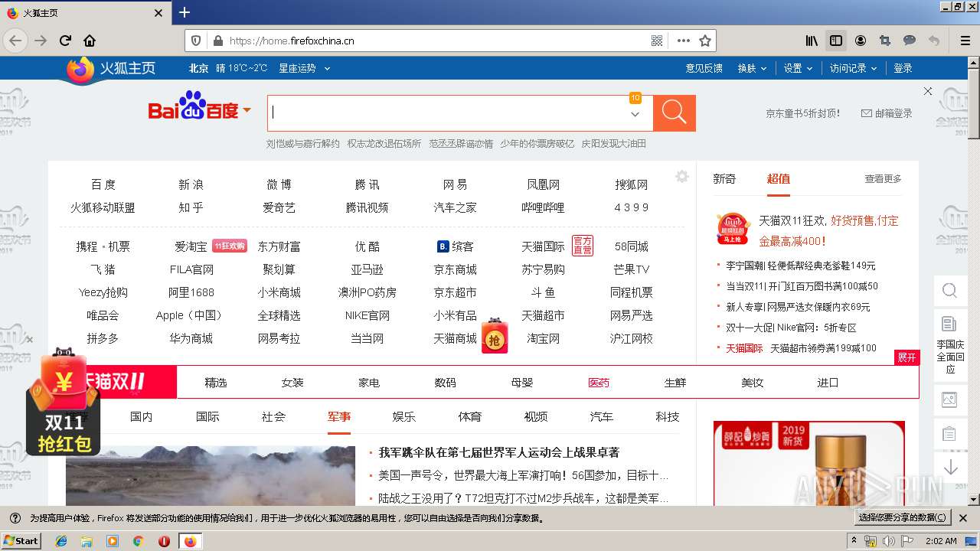The height and width of the screenshot is (551, 980).
Task: Open the Firefox hamburger menu
Action: point(965,41)
